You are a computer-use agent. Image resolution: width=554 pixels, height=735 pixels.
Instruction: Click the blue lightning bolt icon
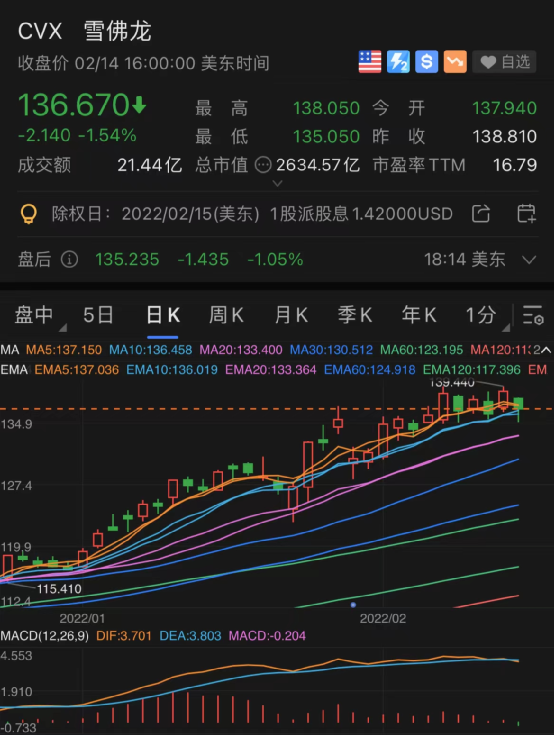point(398,62)
